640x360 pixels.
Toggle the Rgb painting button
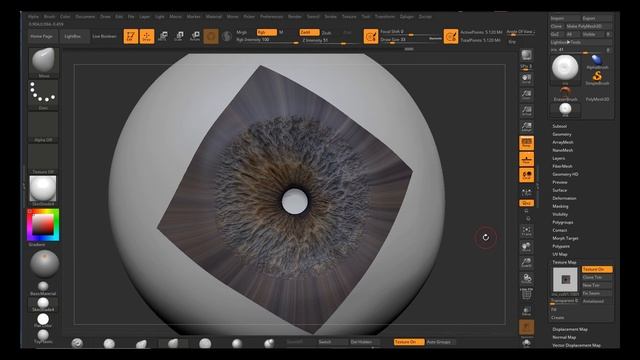click(x=267, y=32)
